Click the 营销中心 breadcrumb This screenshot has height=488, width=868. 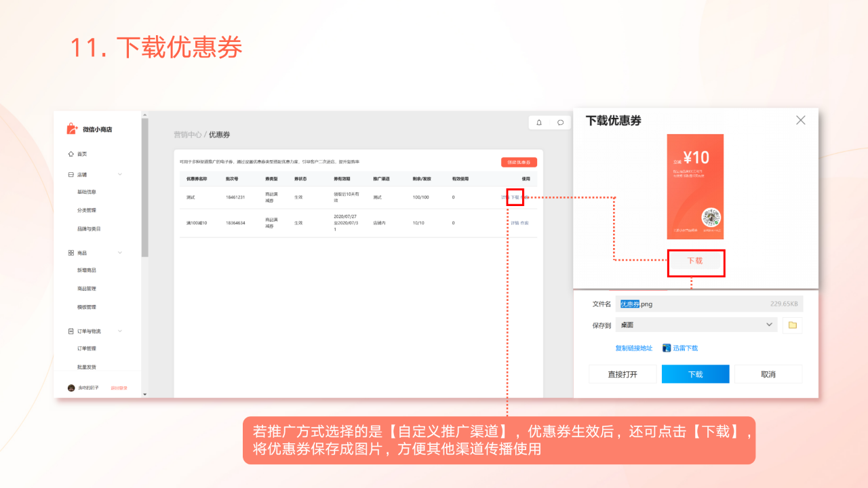(187, 135)
